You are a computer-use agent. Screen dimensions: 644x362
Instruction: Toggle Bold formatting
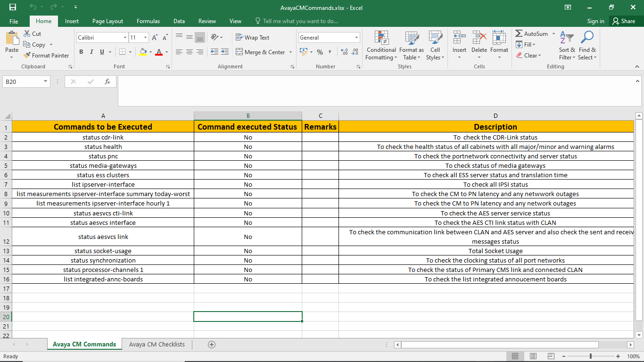pos(81,52)
